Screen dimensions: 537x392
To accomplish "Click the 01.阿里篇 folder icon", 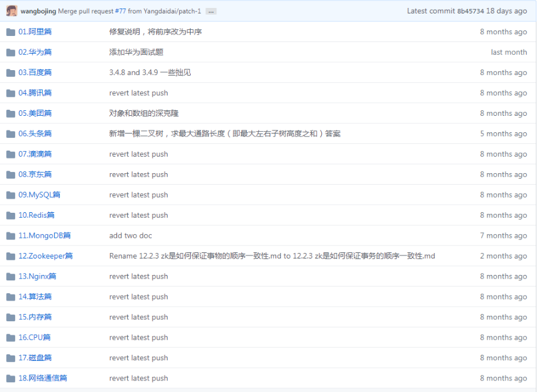I will [x=10, y=32].
